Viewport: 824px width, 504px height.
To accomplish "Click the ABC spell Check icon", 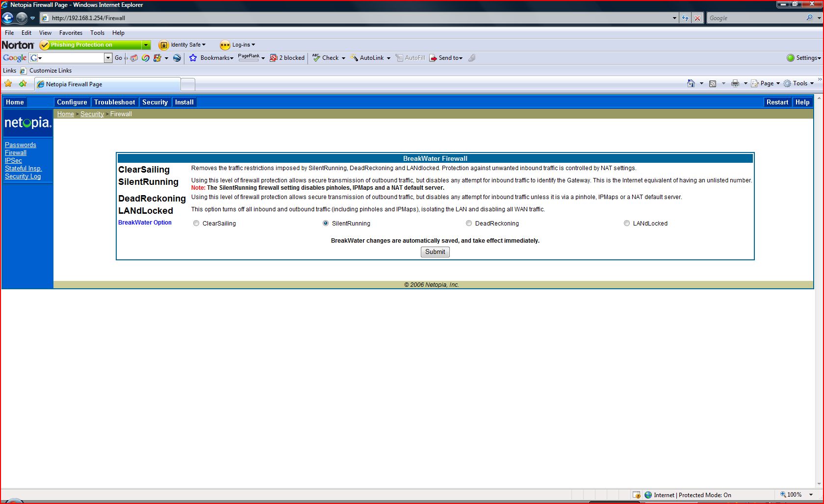I will coord(316,58).
